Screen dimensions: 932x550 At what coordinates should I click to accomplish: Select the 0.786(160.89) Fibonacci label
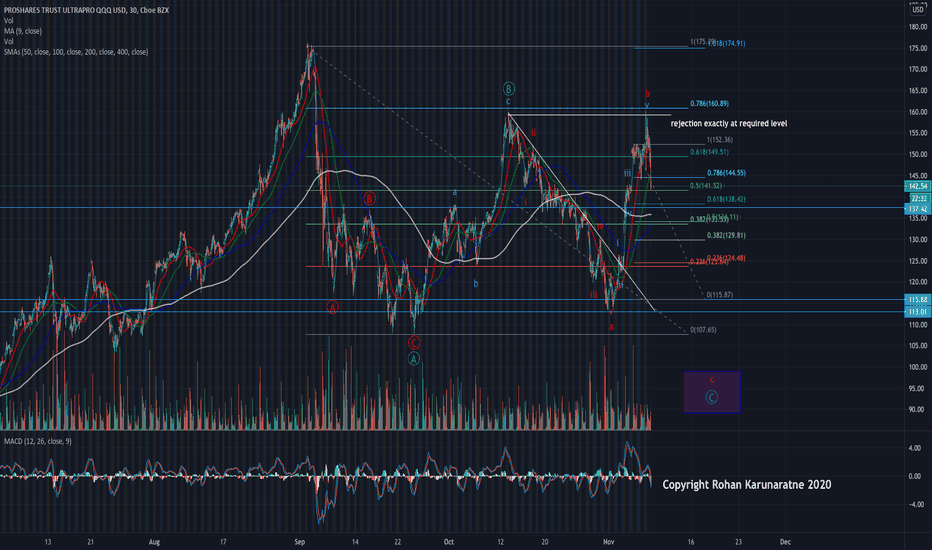coord(709,103)
